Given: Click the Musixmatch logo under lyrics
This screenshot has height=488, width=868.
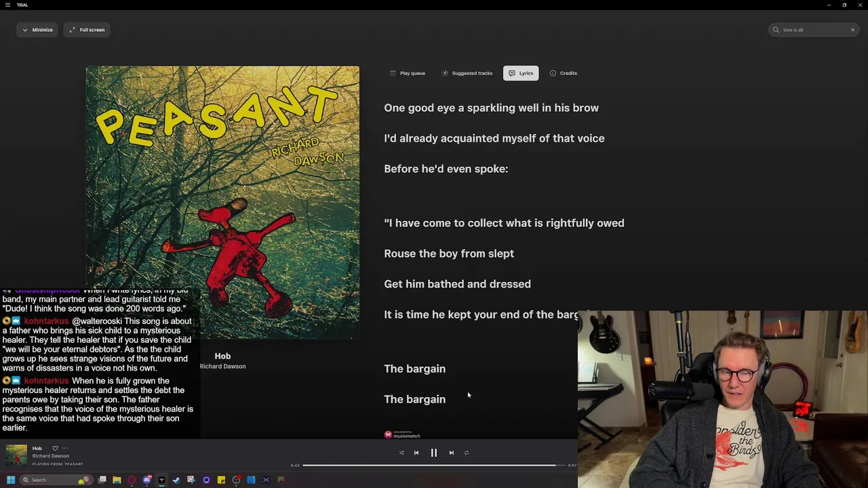Looking at the screenshot, I should 402,434.
